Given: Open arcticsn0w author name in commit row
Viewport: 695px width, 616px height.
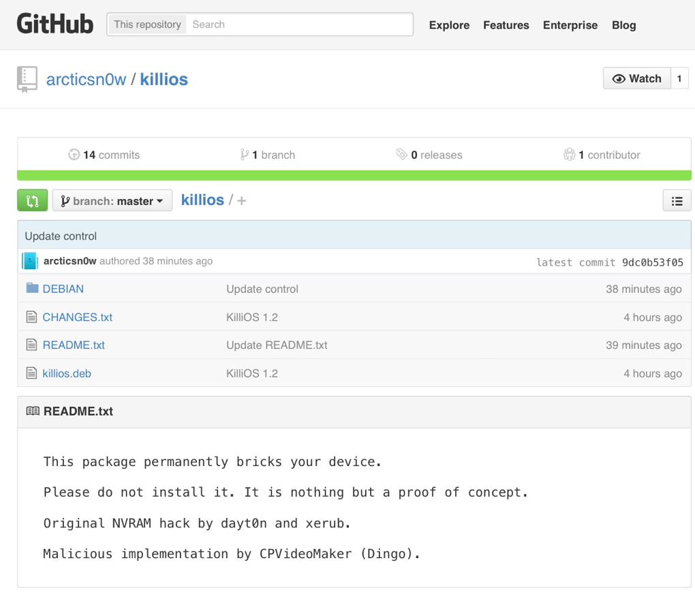Looking at the screenshot, I should click(x=70, y=261).
